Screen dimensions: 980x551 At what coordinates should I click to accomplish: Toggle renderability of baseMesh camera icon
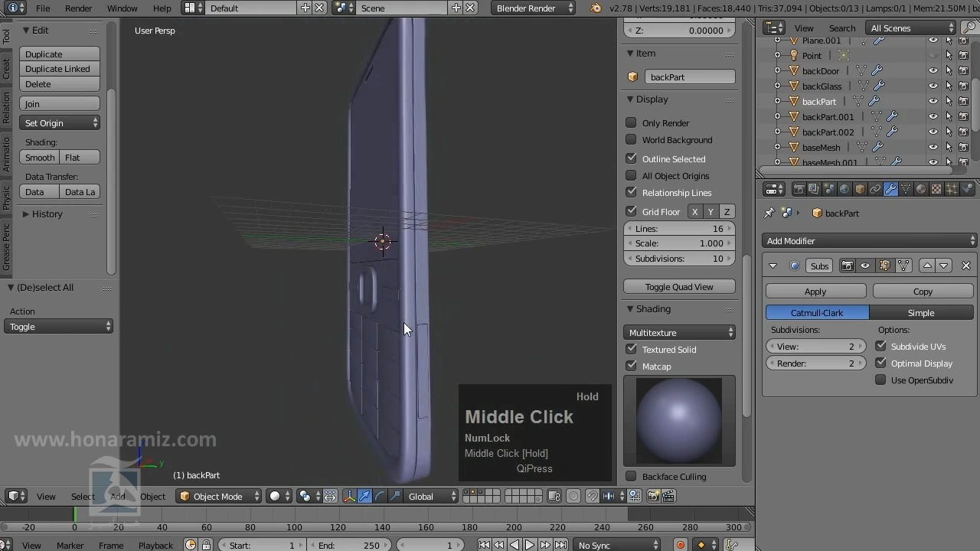pyautogui.click(x=964, y=147)
